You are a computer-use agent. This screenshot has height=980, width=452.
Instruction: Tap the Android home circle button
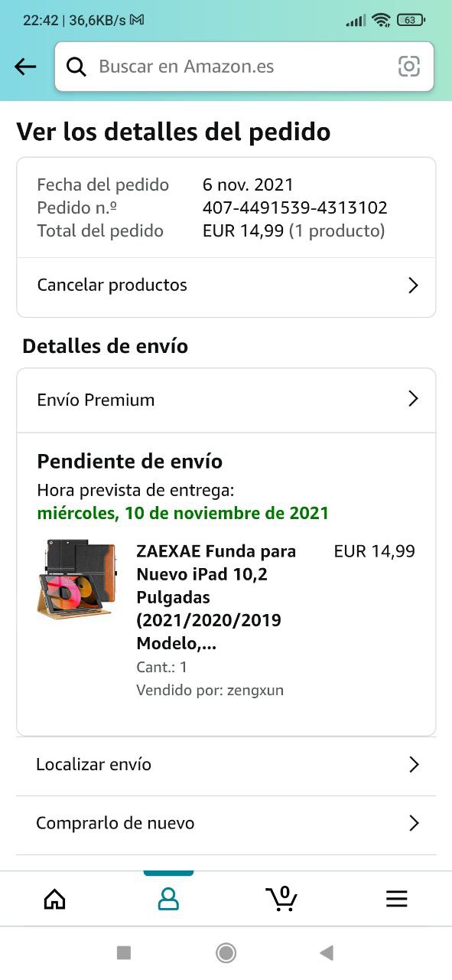(226, 952)
